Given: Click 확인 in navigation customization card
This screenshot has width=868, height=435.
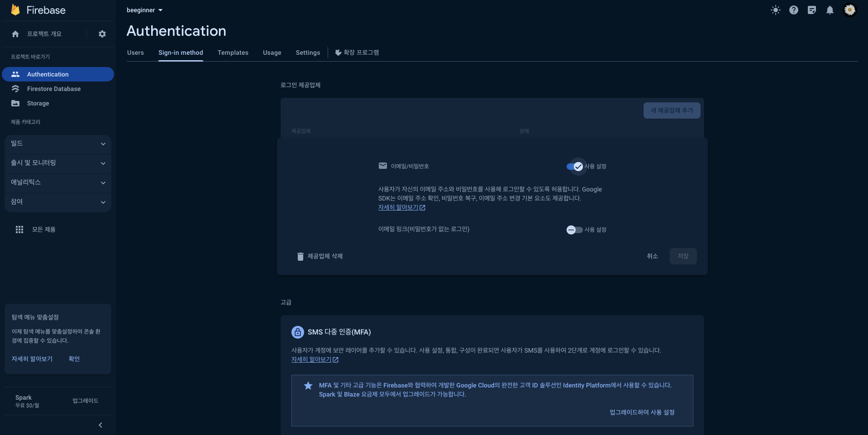Looking at the screenshot, I should [74, 359].
